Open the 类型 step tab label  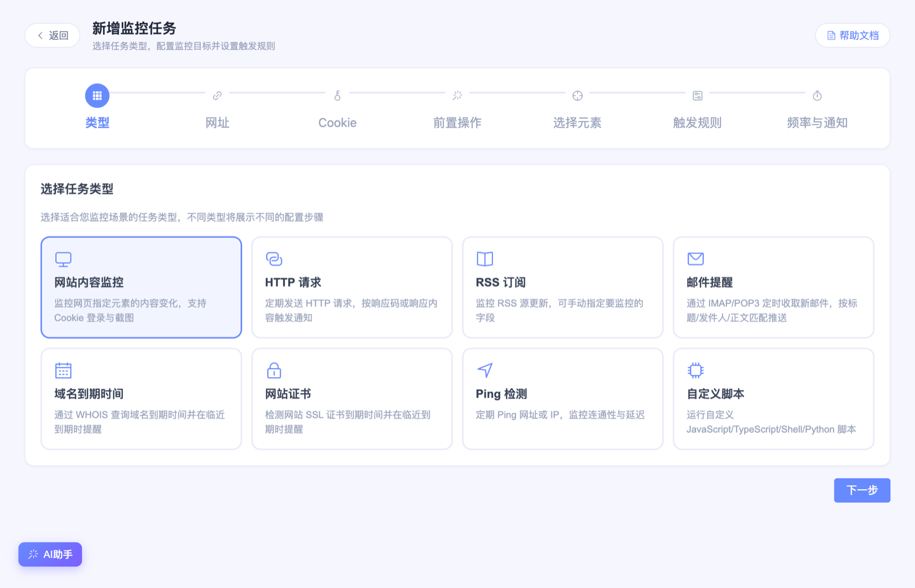(x=97, y=122)
